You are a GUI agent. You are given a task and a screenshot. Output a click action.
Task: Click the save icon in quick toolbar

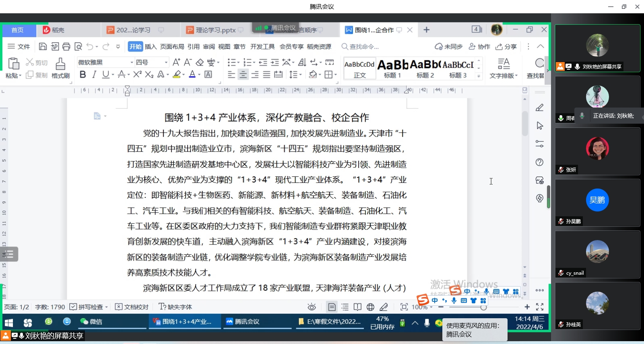point(43,47)
